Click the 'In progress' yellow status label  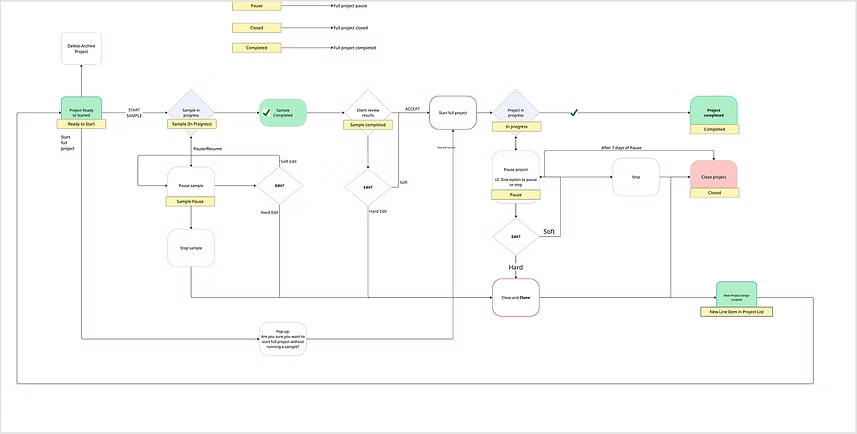coord(516,127)
